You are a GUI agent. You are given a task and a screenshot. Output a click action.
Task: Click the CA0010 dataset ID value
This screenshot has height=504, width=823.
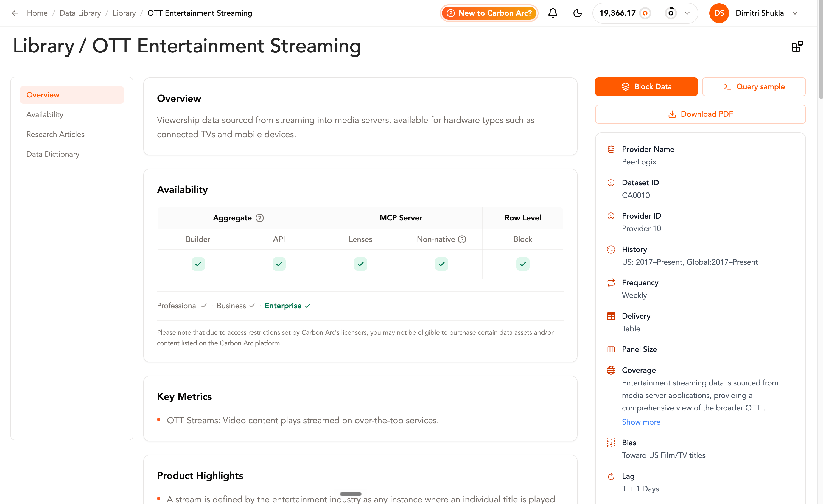[636, 195]
